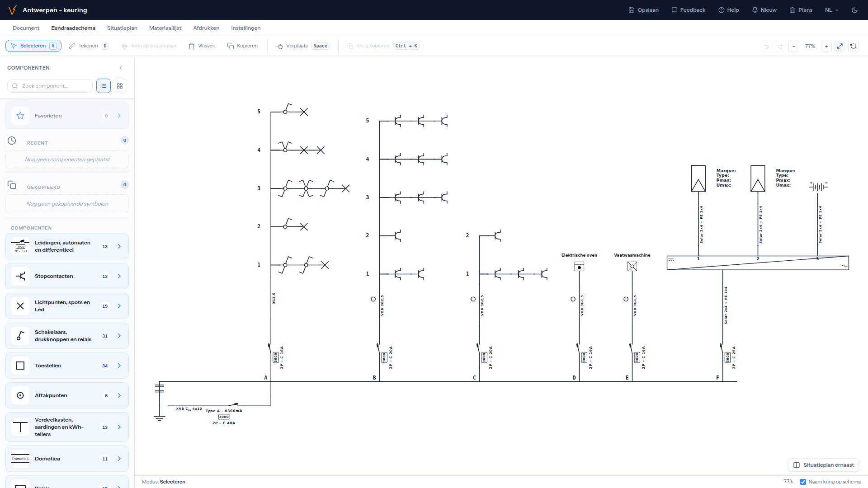Toggle Naam kring op schema checkbox
Viewport: 868px width, 488px height.
(803, 482)
